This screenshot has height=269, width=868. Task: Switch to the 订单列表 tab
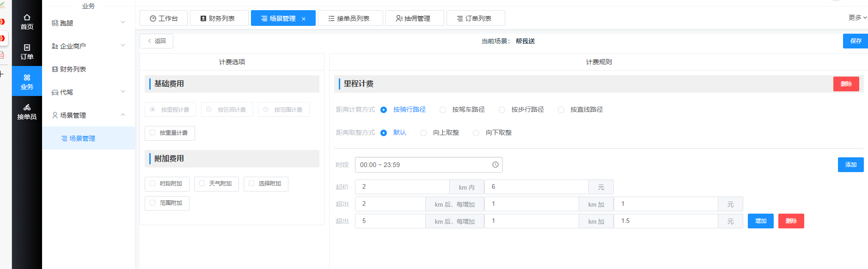click(475, 18)
